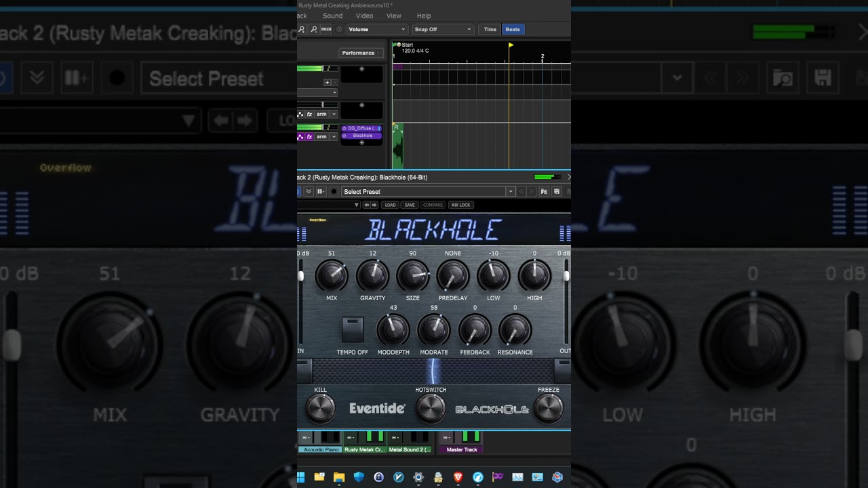
Task: Click the floppy disk save preset icon
Action: 557,192
